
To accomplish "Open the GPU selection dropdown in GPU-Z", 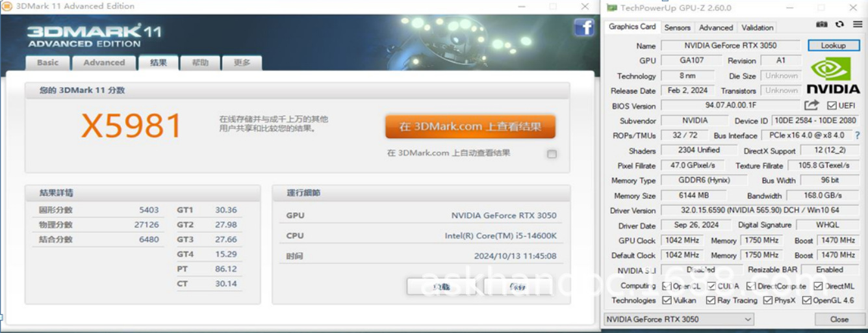I will click(x=678, y=319).
